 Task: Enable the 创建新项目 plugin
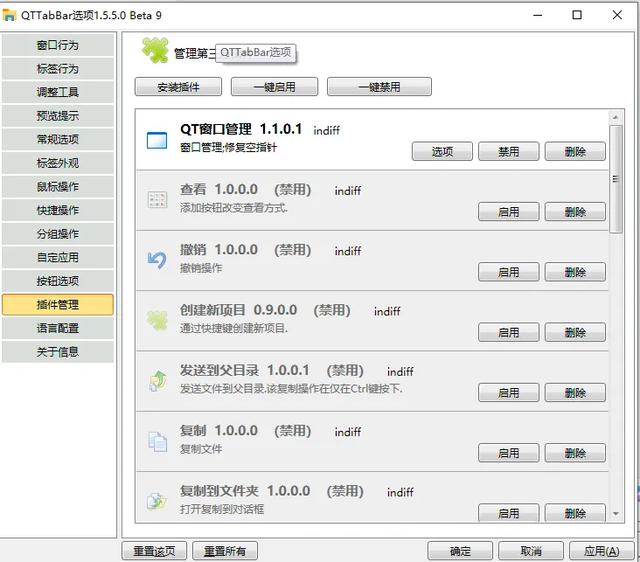pyautogui.click(x=509, y=333)
